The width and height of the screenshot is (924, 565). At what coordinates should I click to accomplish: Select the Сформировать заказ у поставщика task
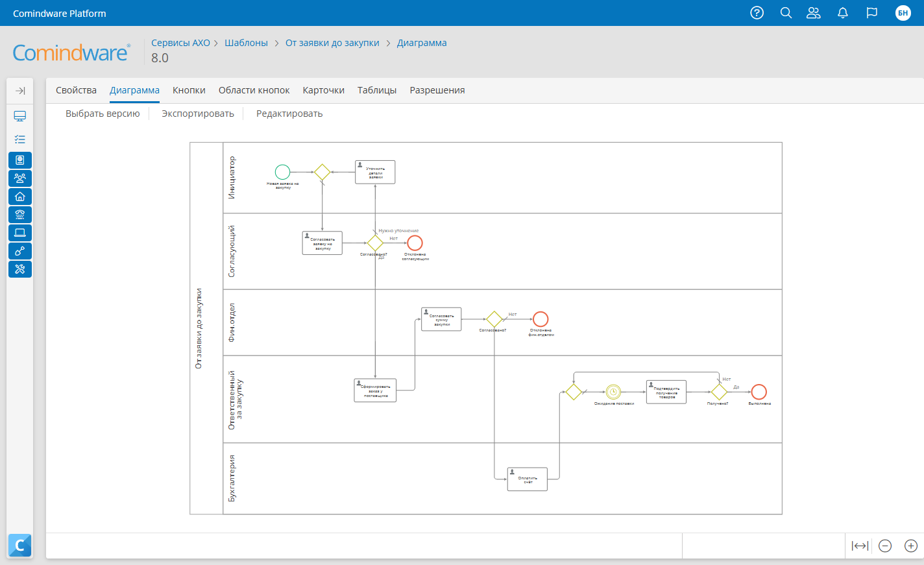point(375,390)
